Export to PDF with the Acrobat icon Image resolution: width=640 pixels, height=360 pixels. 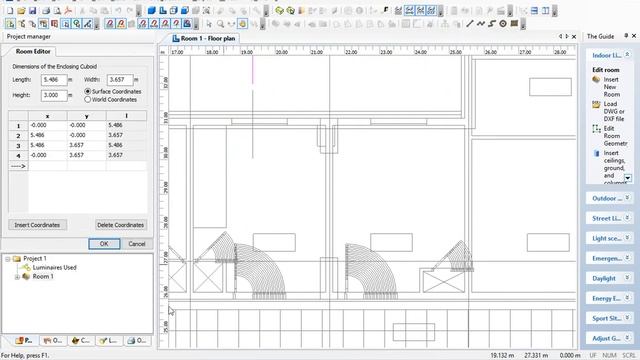pos(68,11)
